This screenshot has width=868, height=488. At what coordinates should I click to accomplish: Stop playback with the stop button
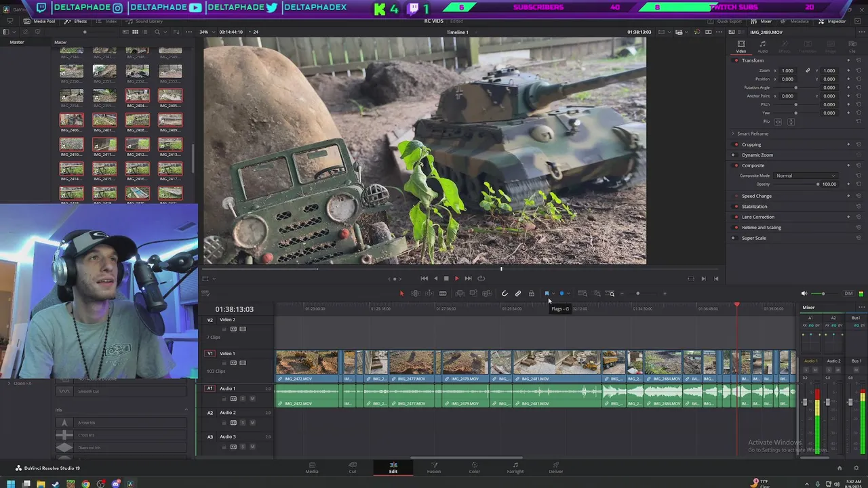(x=446, y=279)
